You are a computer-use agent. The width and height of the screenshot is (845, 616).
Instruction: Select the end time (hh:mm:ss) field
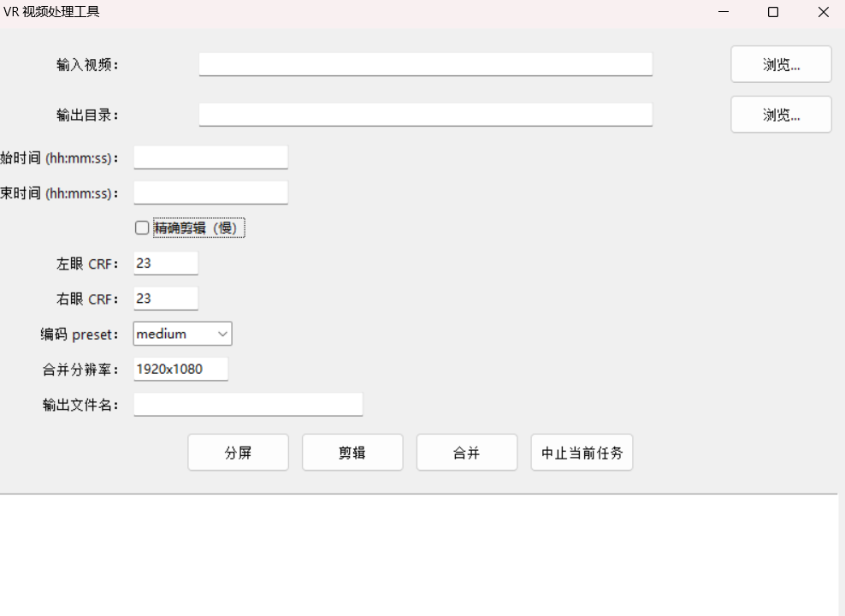pos(210,192)
